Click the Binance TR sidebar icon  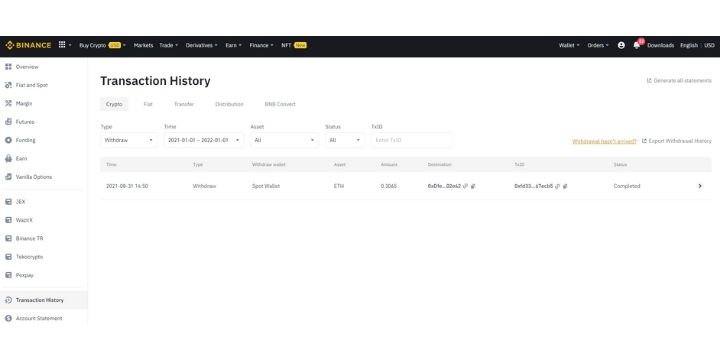8,238
